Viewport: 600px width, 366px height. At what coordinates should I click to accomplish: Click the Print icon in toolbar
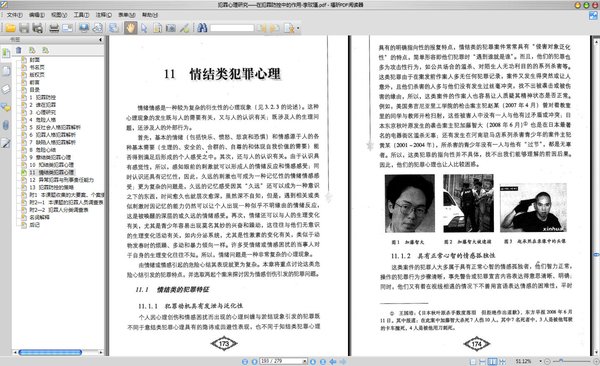tap(54, 28)
